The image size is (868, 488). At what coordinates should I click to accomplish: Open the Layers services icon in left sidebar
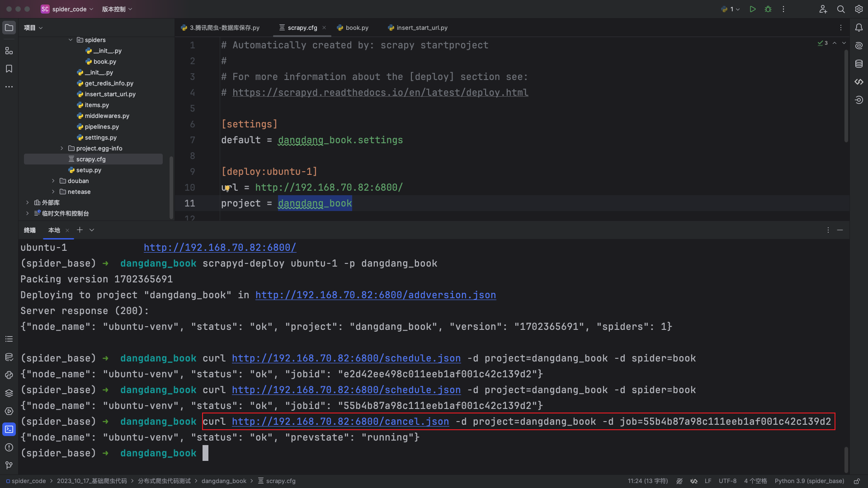pos(9,393)
